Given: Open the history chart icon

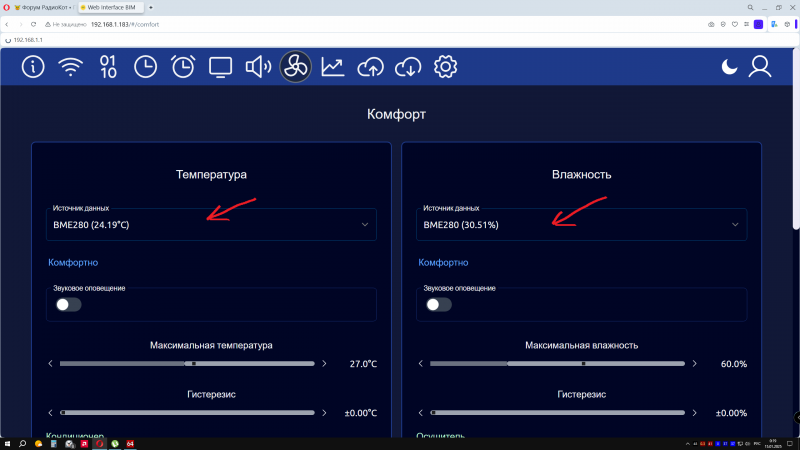Looking at the screenshot, I should 333,67.
